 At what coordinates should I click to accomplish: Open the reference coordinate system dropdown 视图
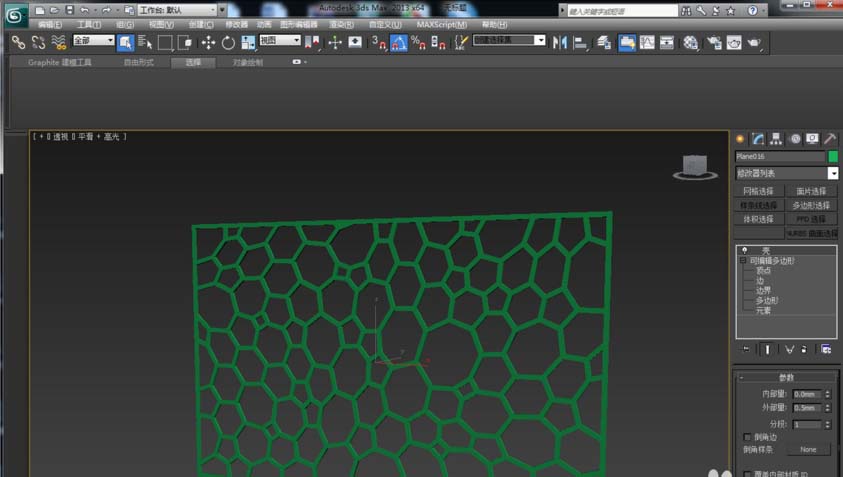pyautogui.click(x=280, y=40)
